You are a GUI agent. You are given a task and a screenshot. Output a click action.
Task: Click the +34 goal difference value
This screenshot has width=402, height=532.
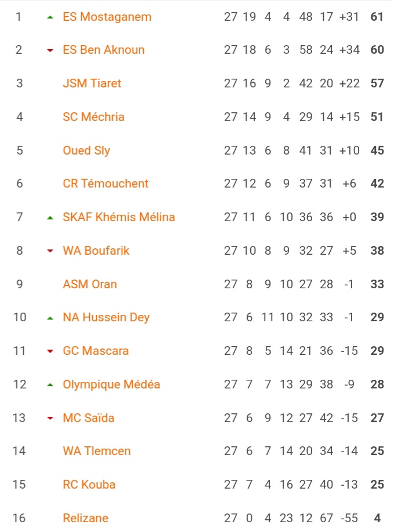click(x=349, y=50)
